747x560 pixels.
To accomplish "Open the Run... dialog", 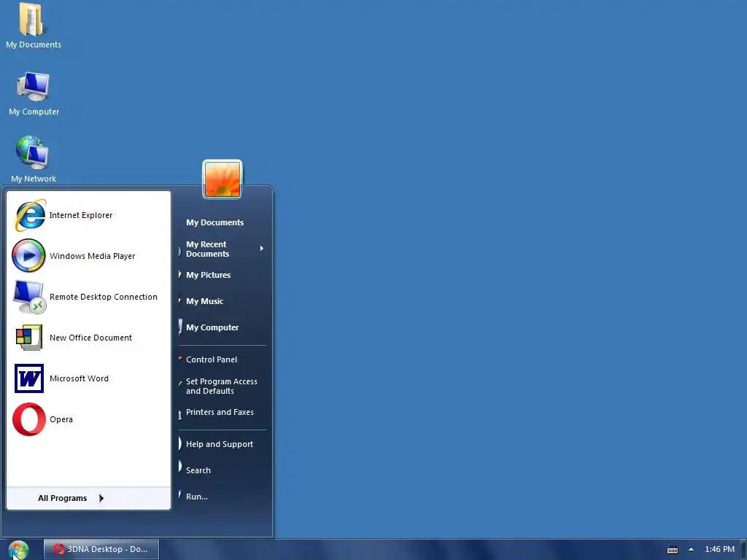I will pyautogui.click(x=197, y=497).
